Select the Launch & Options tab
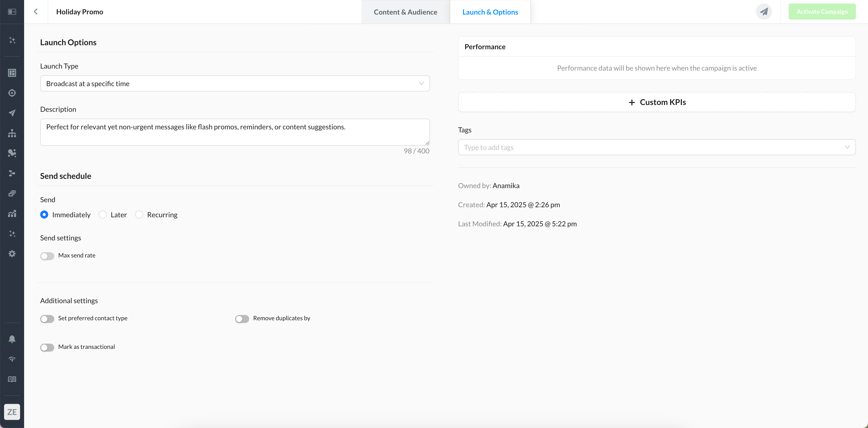Viewport: 868px width, 428px height. [x=490, y=12]
